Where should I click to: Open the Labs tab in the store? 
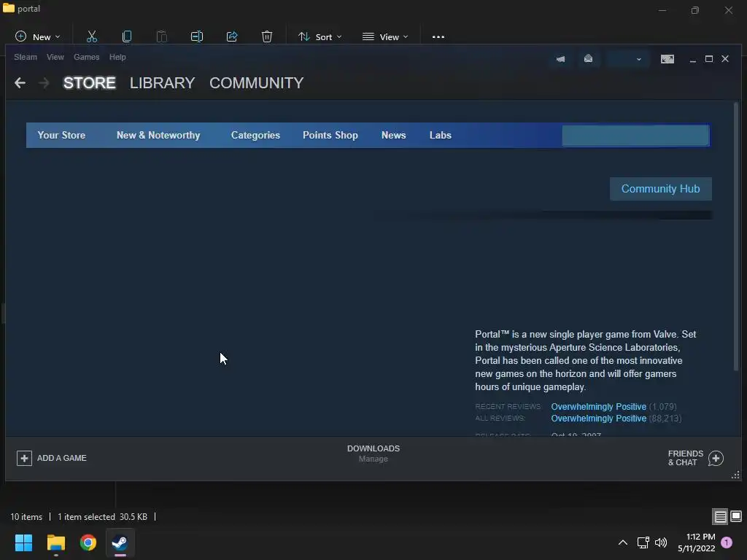click(440, 135)
